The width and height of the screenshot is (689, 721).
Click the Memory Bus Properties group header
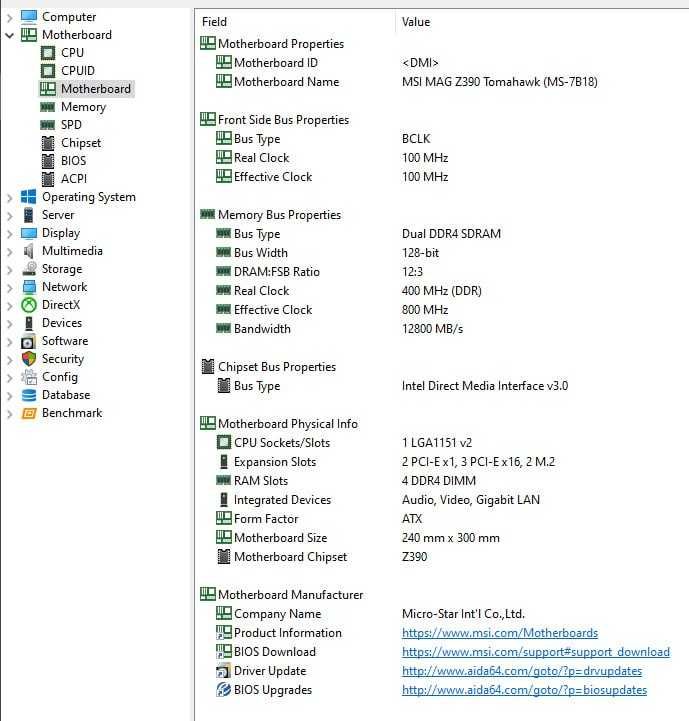point(280,215)
